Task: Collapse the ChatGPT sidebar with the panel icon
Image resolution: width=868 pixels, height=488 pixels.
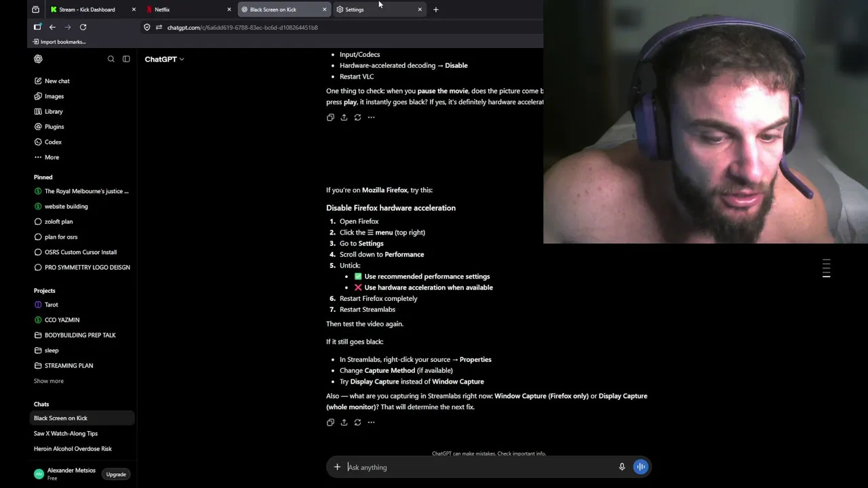Action: (x=126, y=59)
